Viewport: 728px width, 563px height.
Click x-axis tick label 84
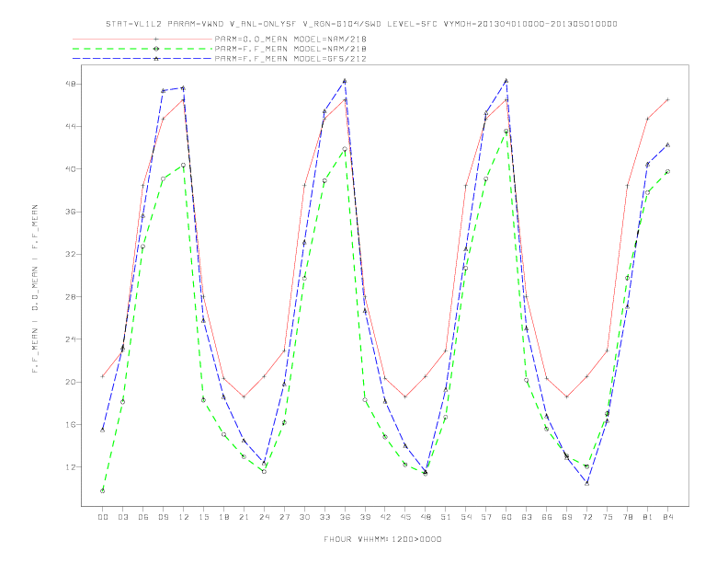coord(667,517)
